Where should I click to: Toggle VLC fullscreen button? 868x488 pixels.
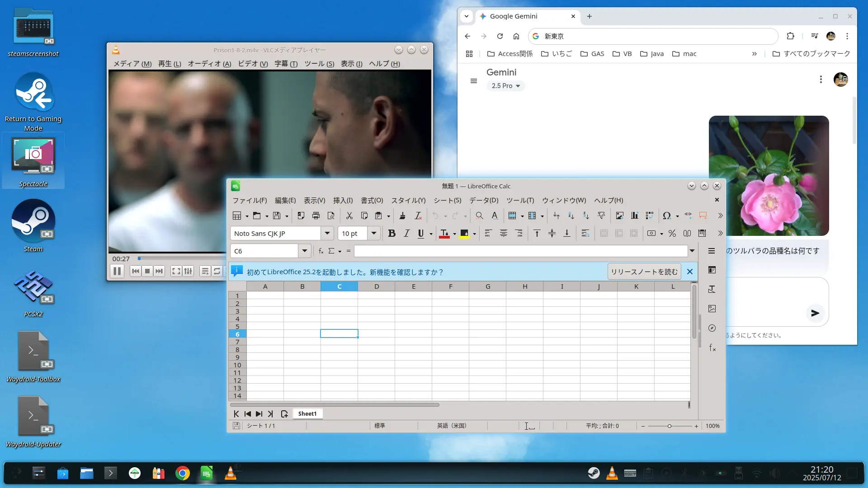coord(176,271)
